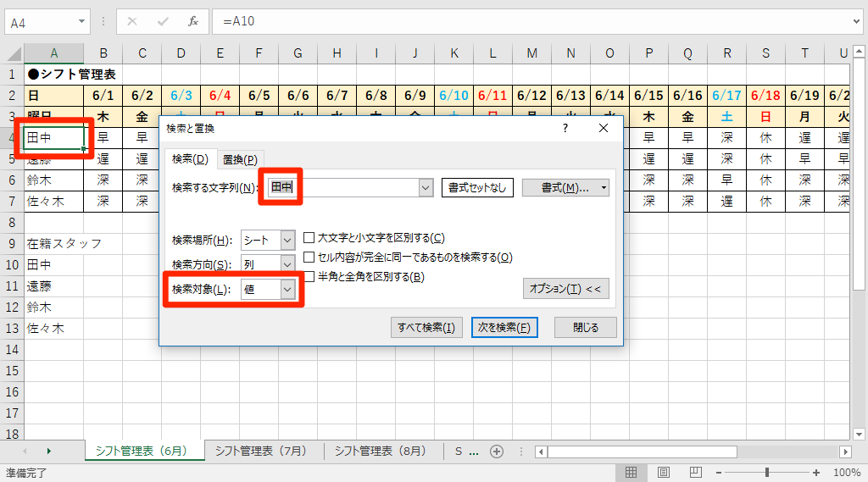Select the ●シフト管理表 title cell

(x=53, y=75)
